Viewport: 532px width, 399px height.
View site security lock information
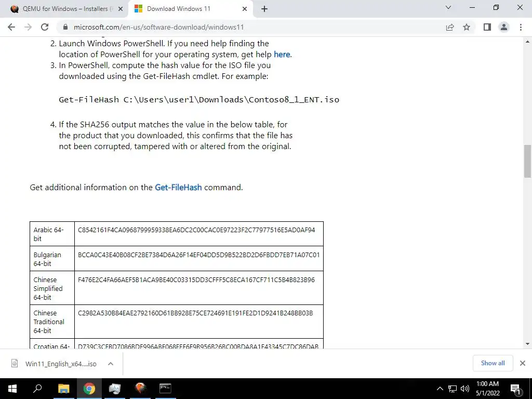point(65,27)
